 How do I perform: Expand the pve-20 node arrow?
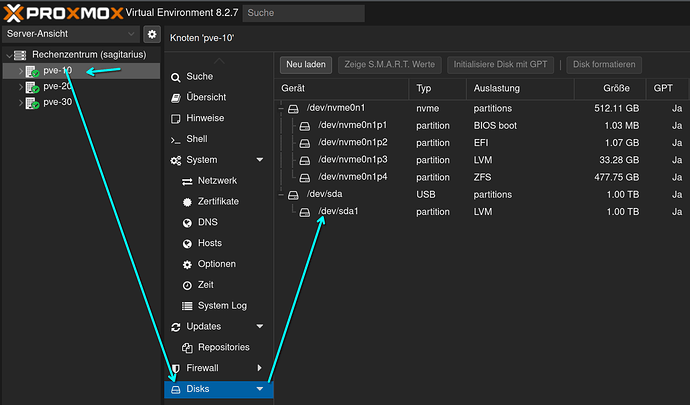20,87
